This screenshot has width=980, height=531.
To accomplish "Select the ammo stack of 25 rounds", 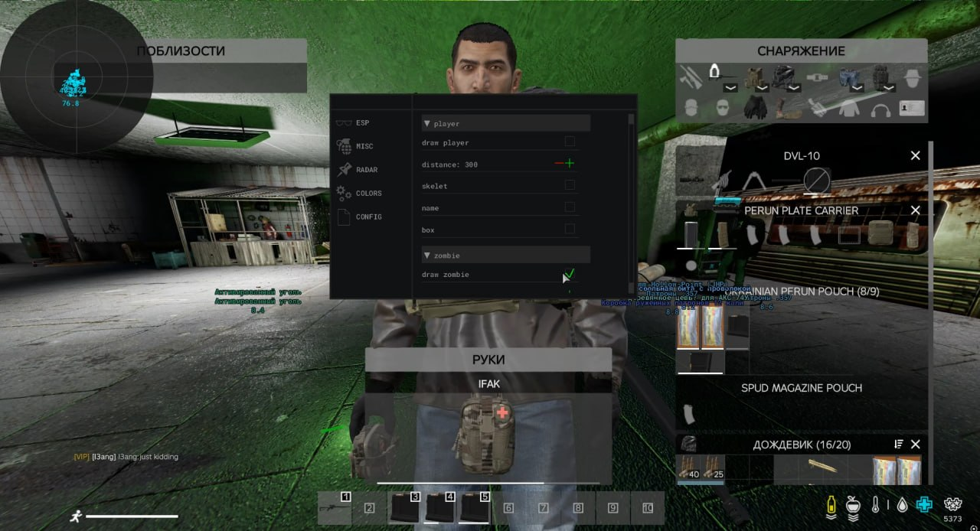I will click(714, 469).
